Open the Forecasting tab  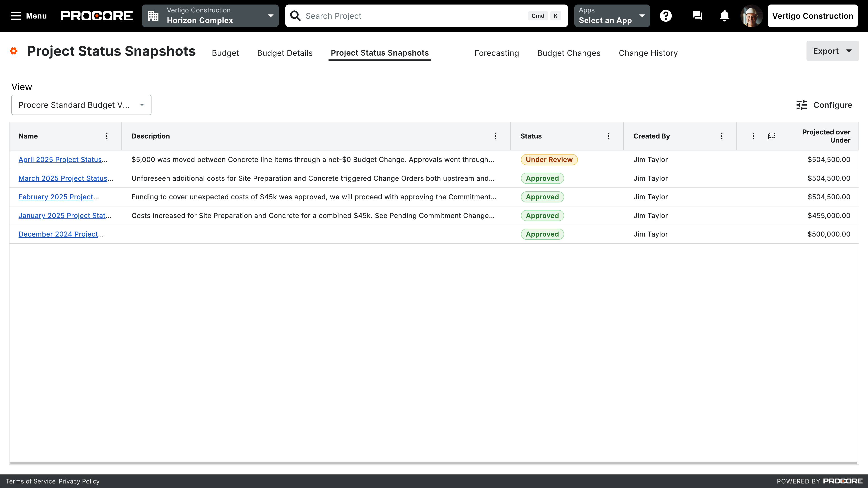497,53
